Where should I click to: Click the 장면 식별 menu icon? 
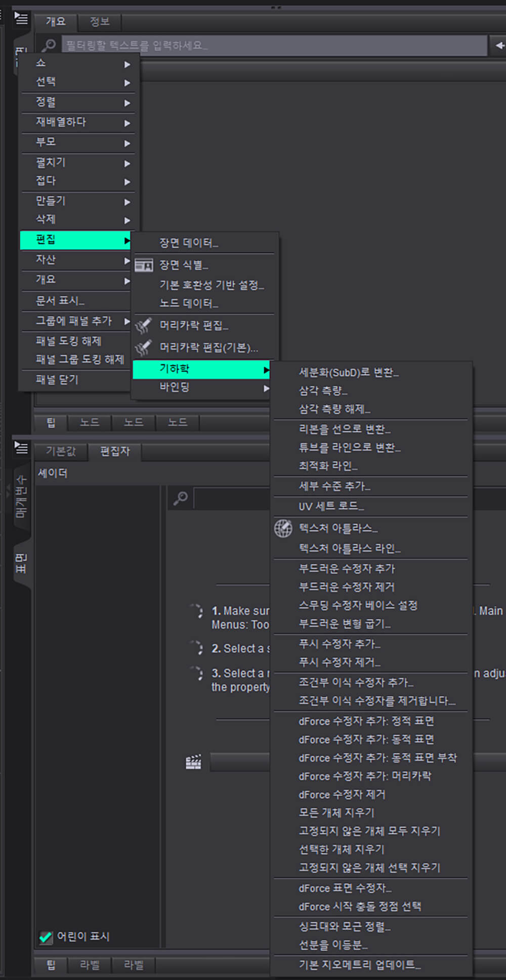click(x=144, y=265)
